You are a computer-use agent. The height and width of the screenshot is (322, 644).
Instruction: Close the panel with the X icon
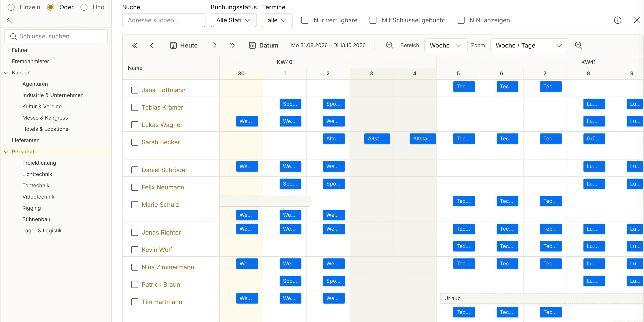[x=636, y=20]
